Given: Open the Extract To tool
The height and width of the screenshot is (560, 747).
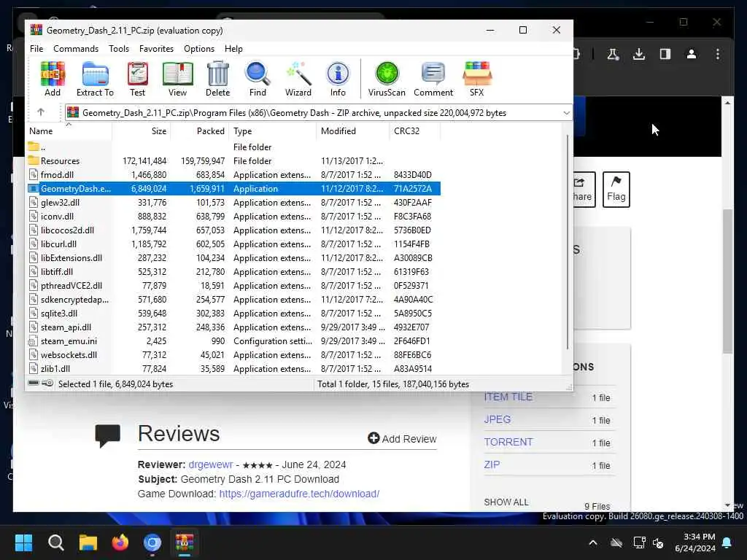Looking at the screenshot, I should 95,79.
